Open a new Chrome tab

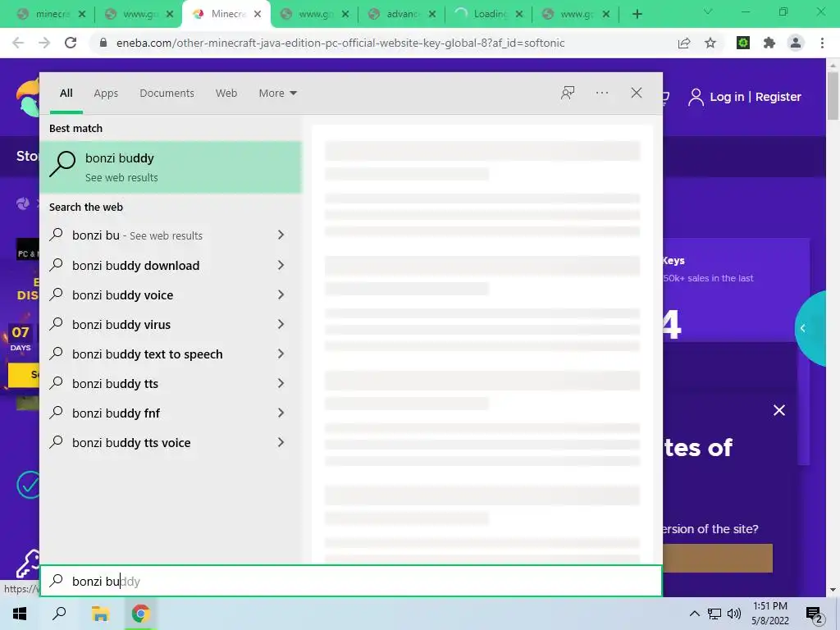tap(637, 14)
